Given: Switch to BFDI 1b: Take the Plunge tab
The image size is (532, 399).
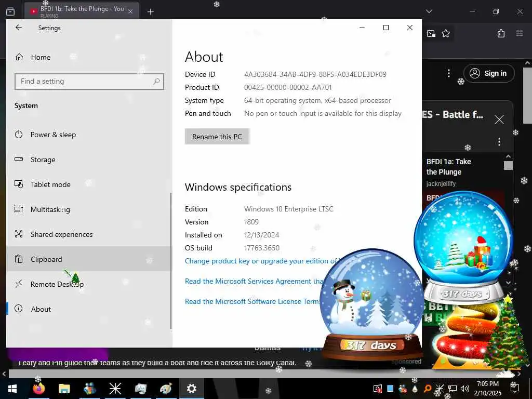Looking at the screenshot, I should [82, 11].
